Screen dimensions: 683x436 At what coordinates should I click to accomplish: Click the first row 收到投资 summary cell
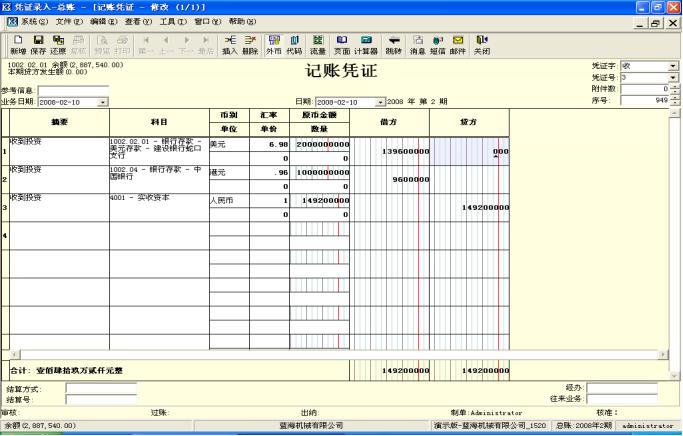[x=59, y=151]
